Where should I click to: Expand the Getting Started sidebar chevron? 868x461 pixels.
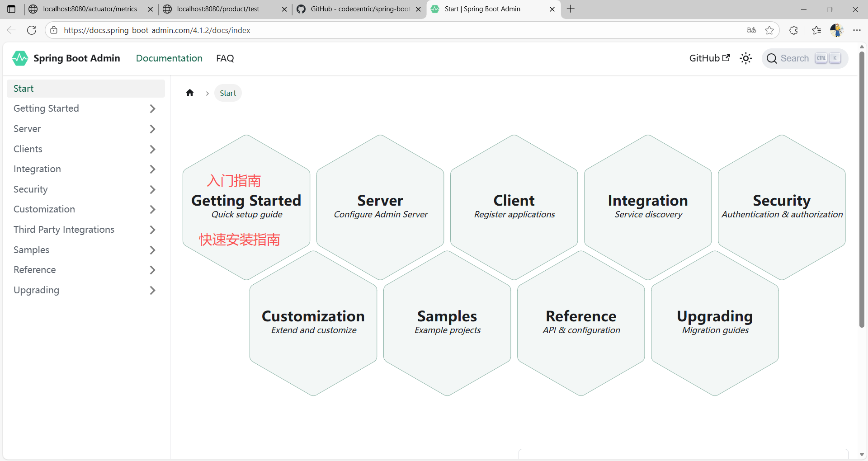click(x=152, y=108)
